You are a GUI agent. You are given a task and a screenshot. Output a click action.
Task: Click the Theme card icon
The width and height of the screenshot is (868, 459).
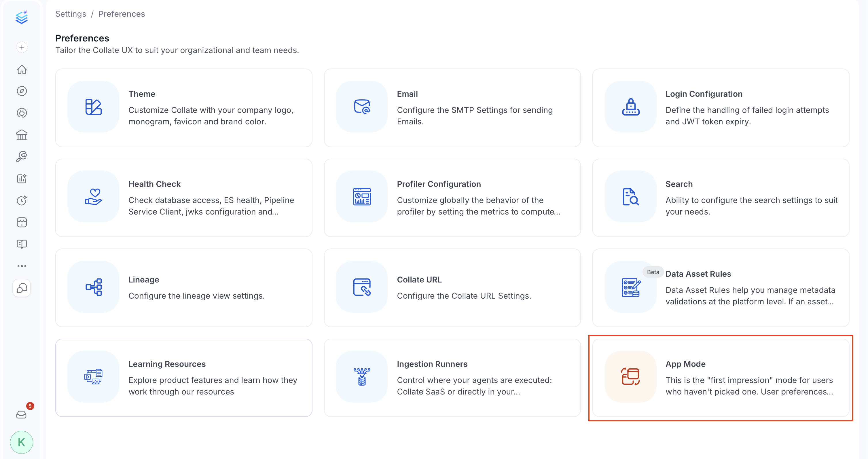click(93, 107)
